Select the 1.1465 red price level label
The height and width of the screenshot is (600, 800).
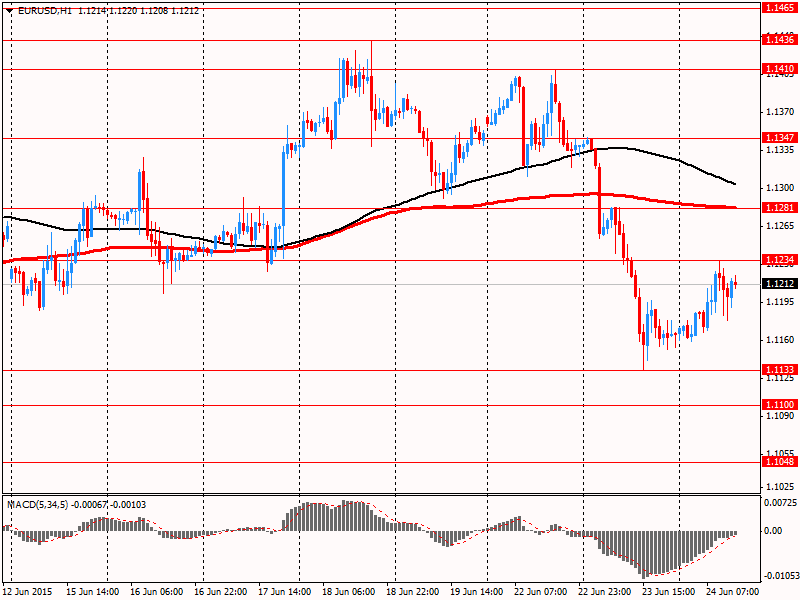click(x=779, y=8)
